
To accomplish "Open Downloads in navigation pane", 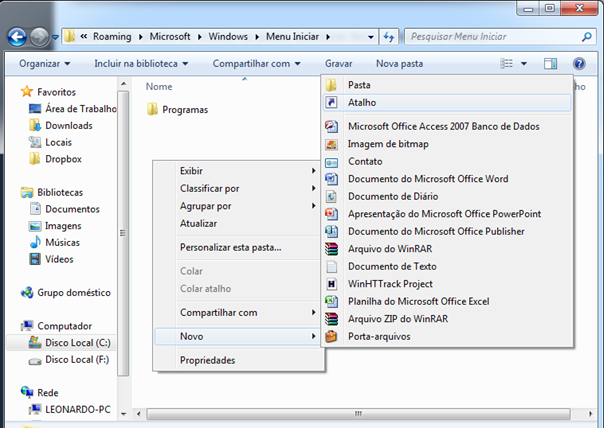I will pos(61,126).
